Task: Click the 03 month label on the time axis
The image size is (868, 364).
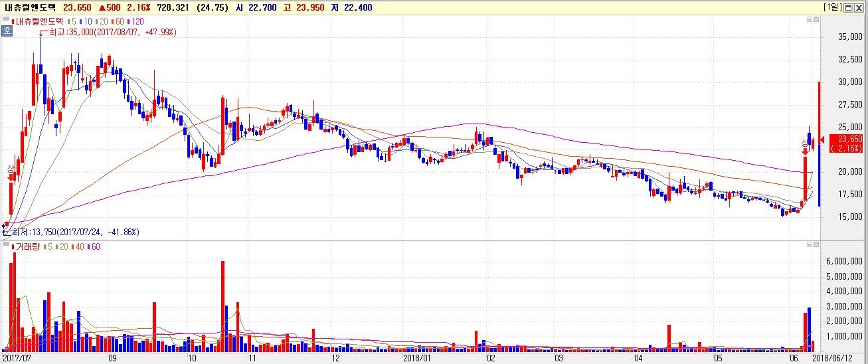Action: click(x=559, y=358)
